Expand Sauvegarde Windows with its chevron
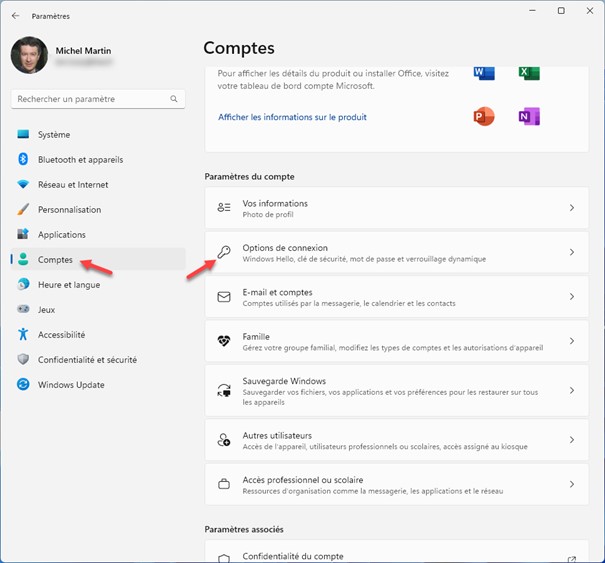Viewport: 605px width, 563px height. (x=571, y=391)
